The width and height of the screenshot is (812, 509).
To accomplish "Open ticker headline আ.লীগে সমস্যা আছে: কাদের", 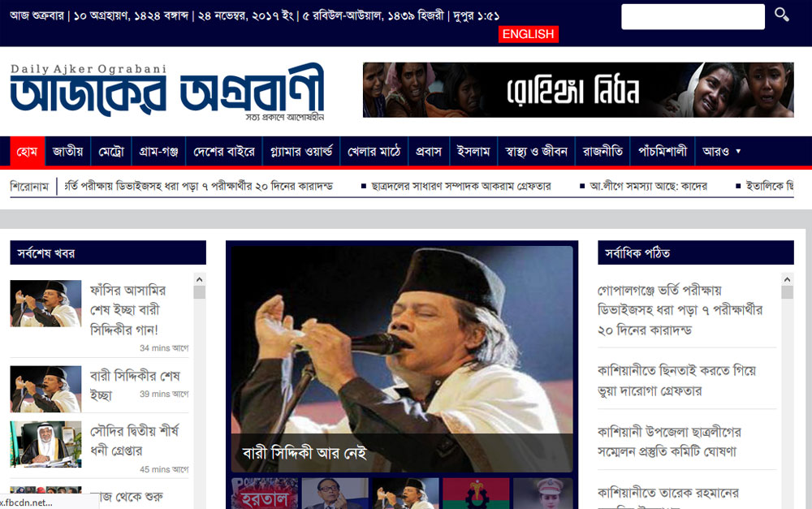I will [x=648, y=186].
